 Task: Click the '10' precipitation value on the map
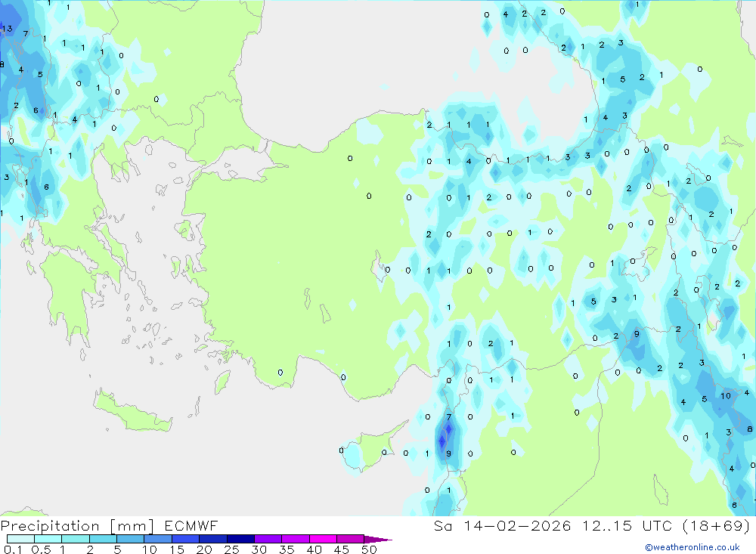726,396
